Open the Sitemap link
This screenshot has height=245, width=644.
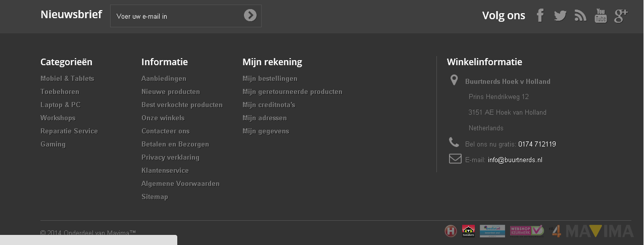click(155, 197)
